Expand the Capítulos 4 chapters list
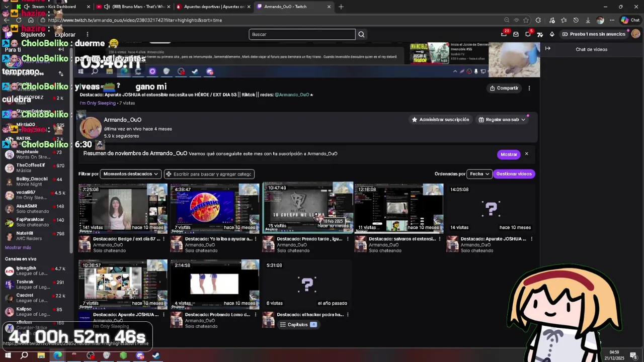This screenshot has width=644, height=362. click(x=298, y=325)
